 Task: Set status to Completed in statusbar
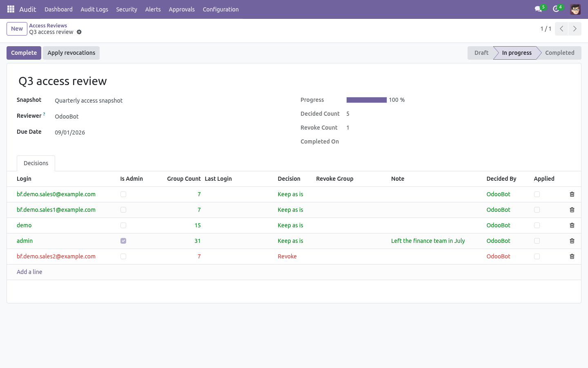click(559, 53)
